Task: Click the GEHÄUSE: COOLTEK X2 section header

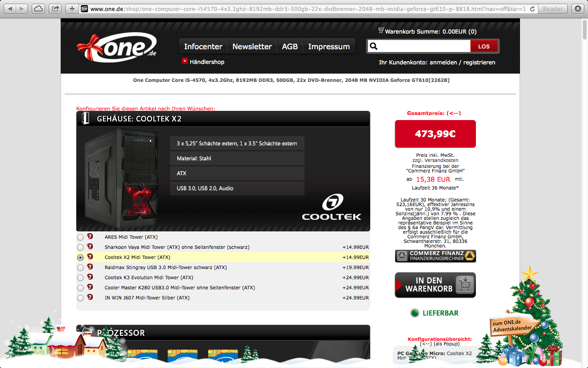Action: [223, 119]
